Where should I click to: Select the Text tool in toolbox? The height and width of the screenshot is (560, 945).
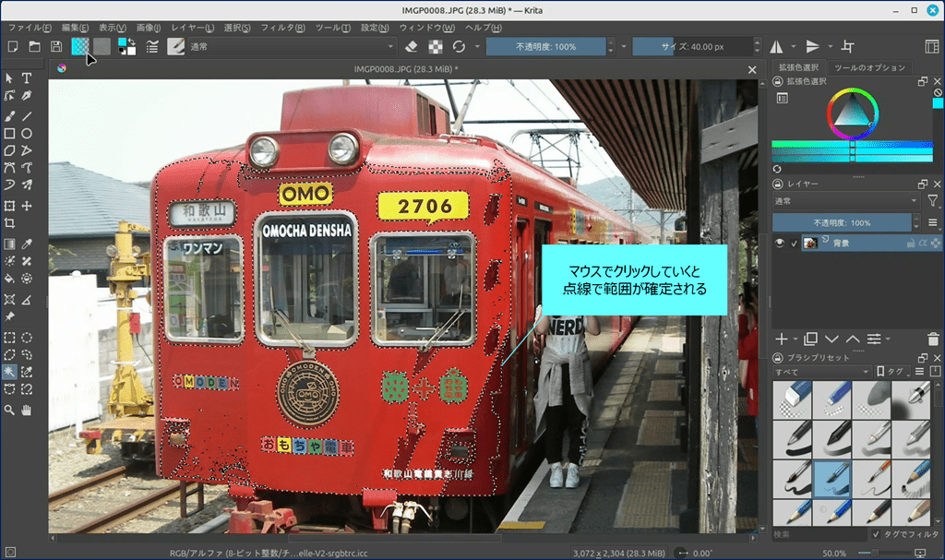pos(27,78)
